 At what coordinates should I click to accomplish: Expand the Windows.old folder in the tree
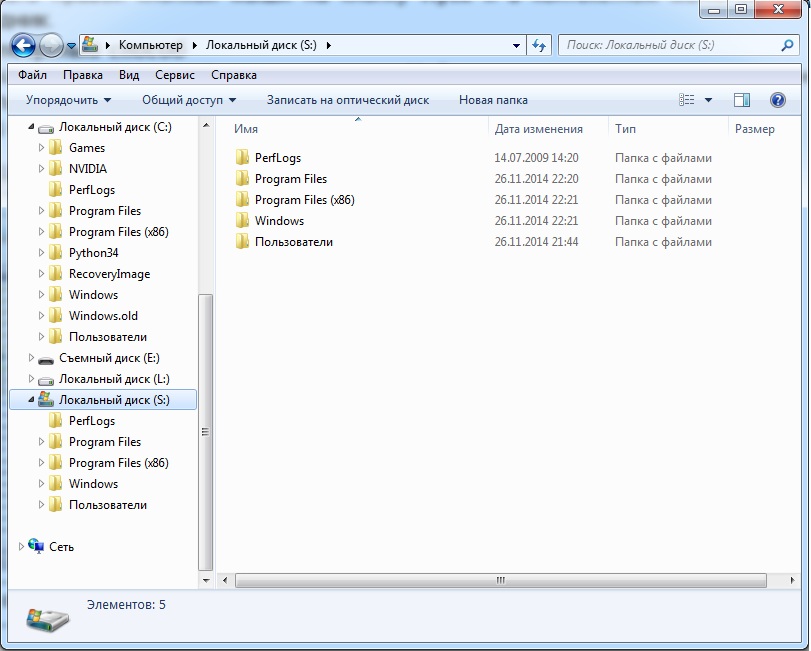point(41,315)
